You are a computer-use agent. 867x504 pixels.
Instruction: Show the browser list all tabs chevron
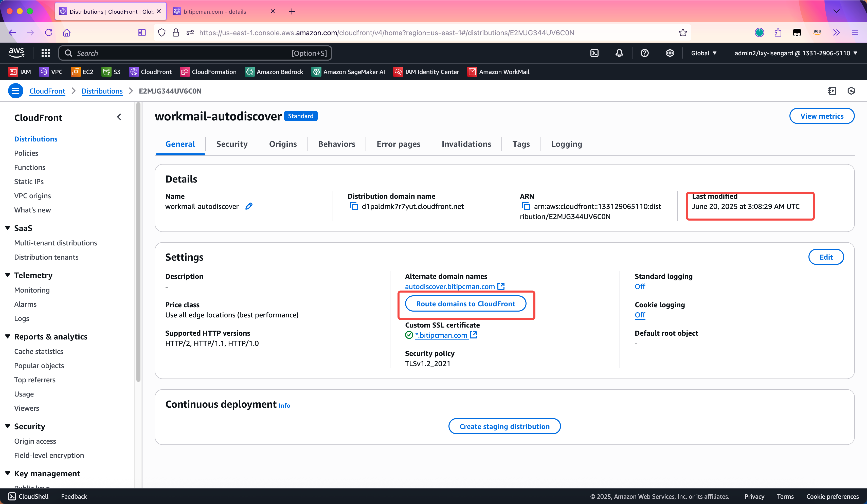pos(836,11)
